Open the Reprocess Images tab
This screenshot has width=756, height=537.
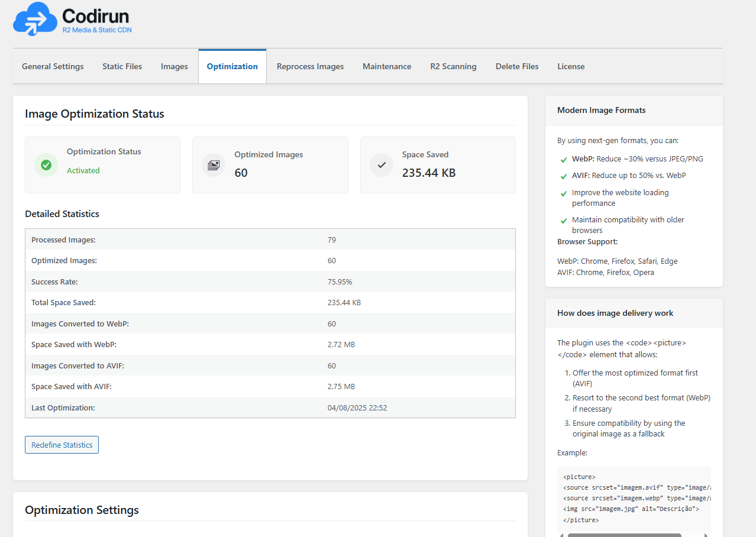tap(310, 66)
